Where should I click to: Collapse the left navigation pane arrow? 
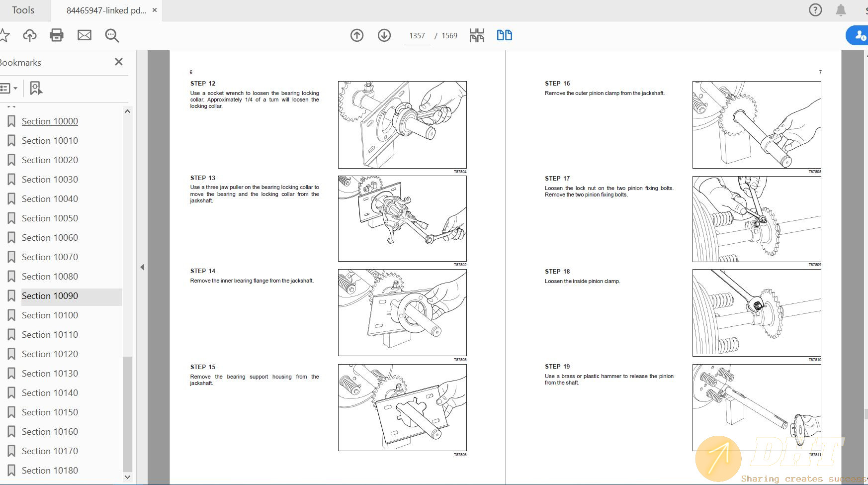[142, 267]
